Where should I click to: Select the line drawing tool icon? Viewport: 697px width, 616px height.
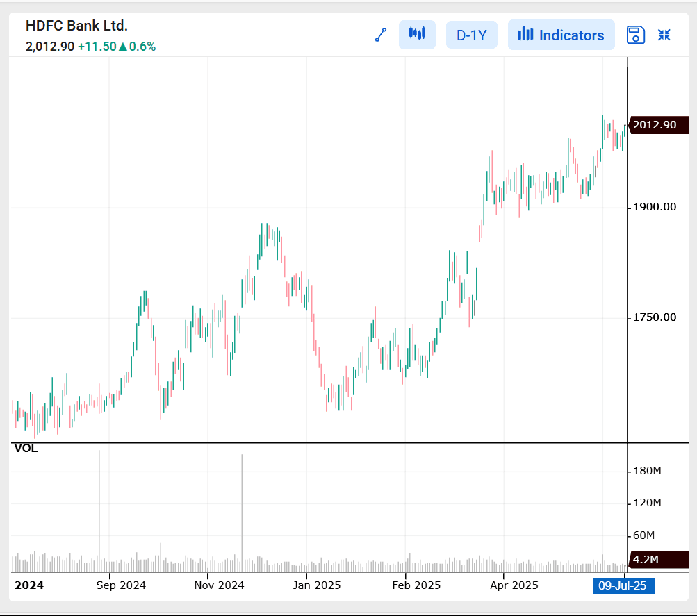tap(381, 35)
